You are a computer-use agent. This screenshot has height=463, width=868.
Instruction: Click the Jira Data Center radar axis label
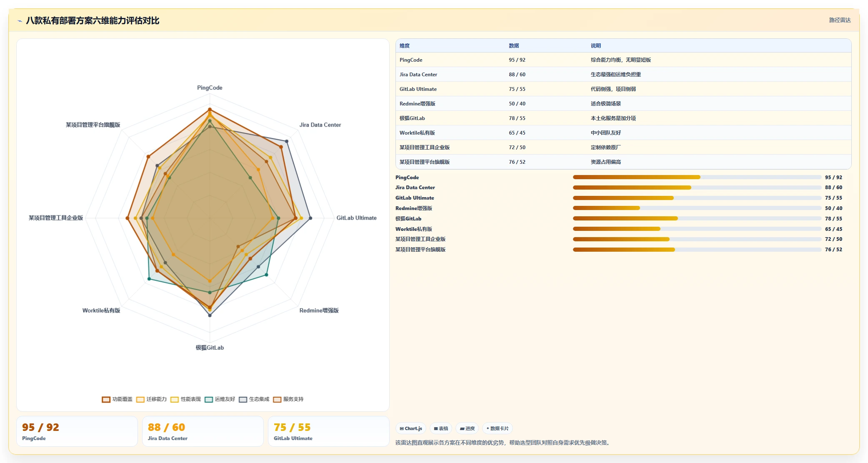click(x=320, y=125)
